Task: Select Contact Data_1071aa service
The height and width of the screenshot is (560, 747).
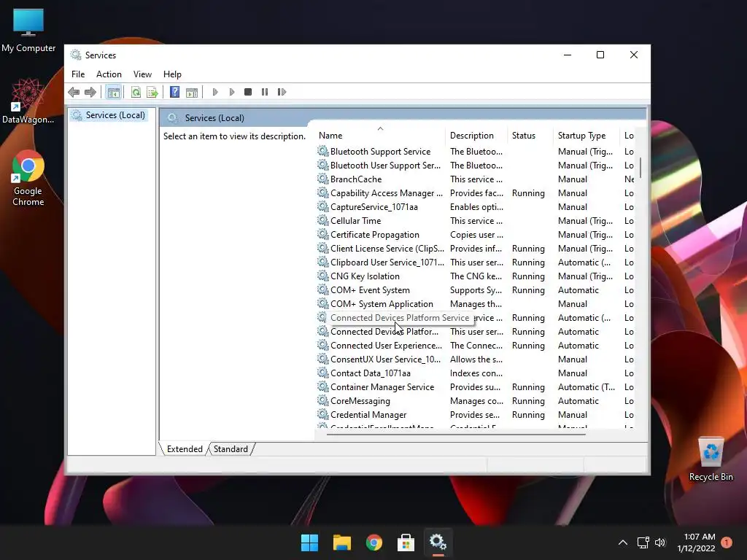Action: [476, 373]
